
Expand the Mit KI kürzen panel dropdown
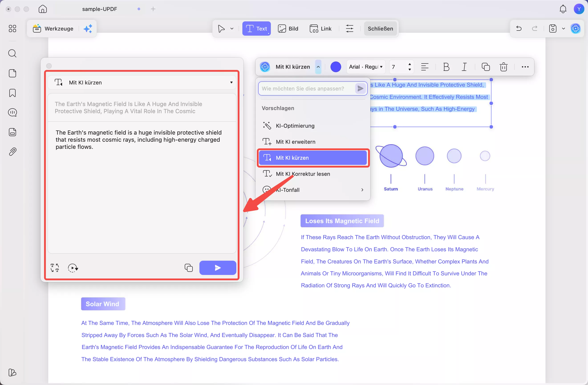(231, 83)
